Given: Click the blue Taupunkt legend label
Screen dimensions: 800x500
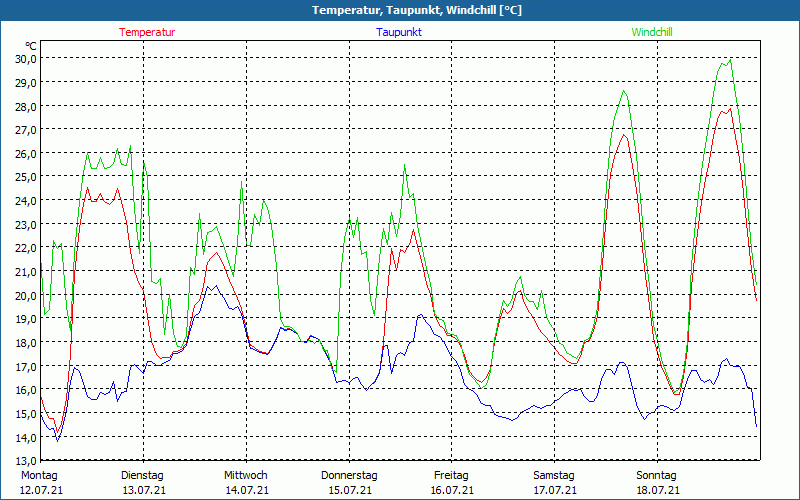Looking at the screenshot, I should pyautogui.click(x=399, y=32).
